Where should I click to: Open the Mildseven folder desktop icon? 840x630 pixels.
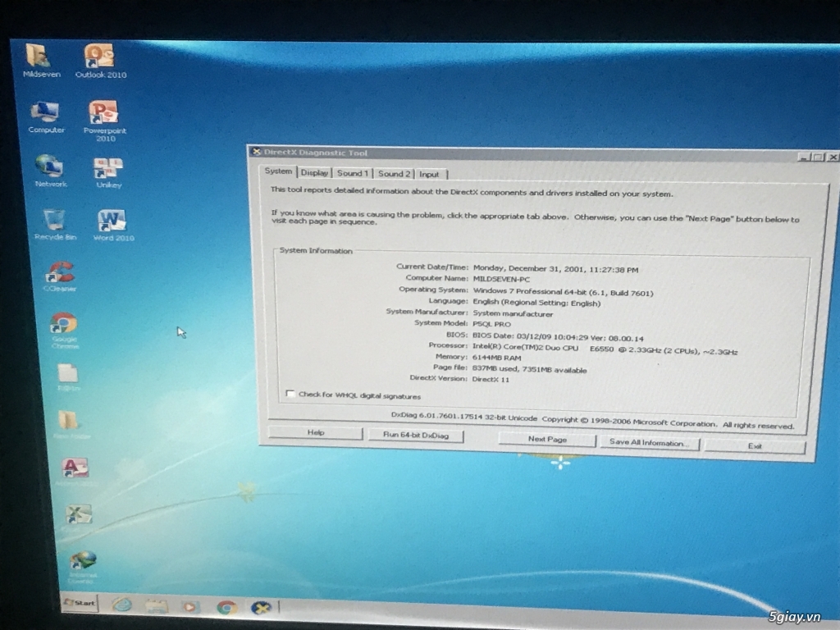click(41, 61)
